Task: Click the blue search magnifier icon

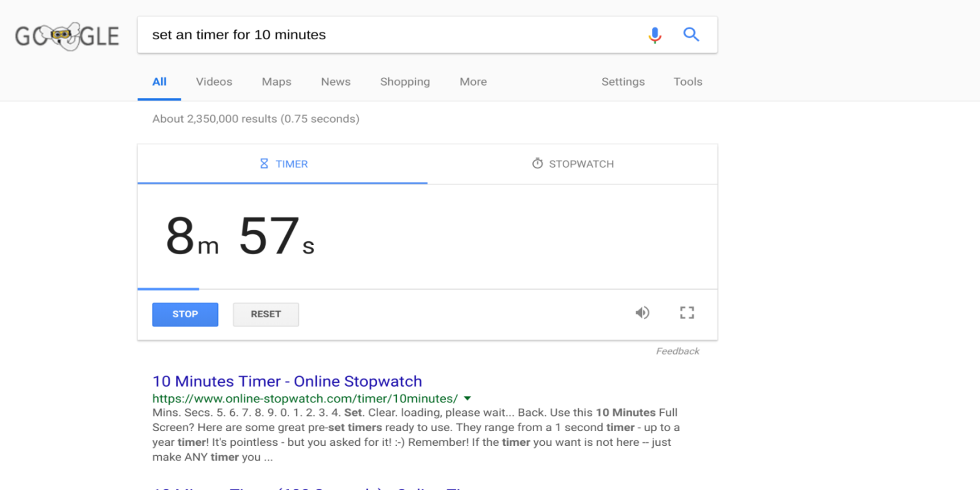Action: coord(691,34)
